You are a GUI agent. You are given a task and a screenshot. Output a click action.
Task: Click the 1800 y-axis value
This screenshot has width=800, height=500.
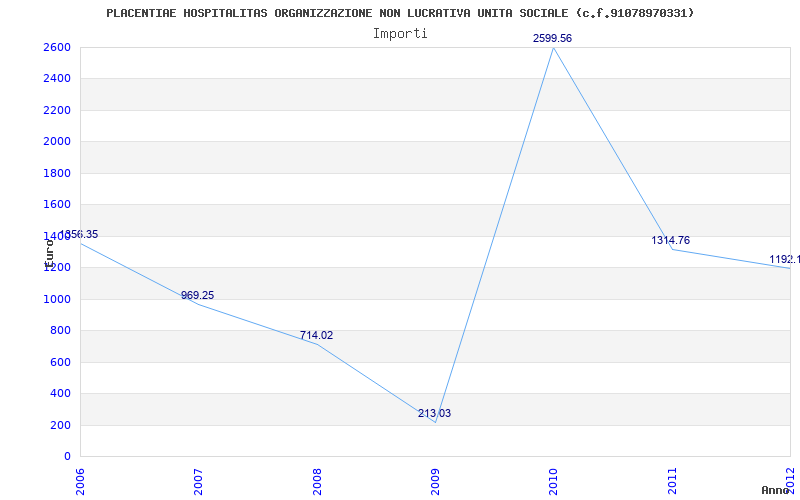coord(57,173)
